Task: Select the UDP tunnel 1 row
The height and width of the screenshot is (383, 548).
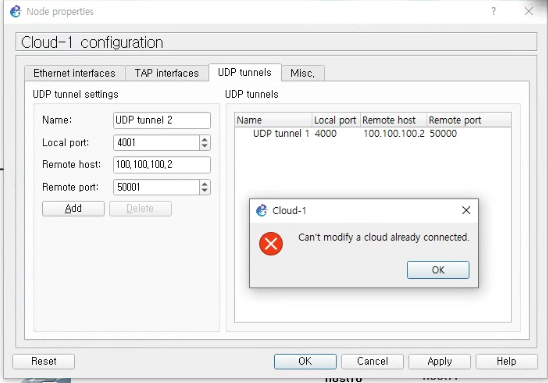Action: coord(373,133)
